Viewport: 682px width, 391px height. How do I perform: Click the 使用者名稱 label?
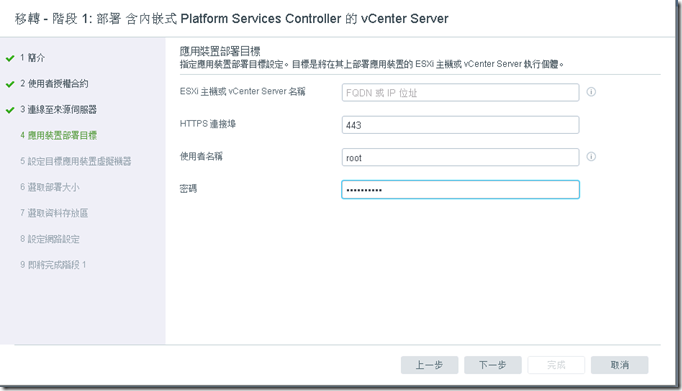click(x=201, y=156)
